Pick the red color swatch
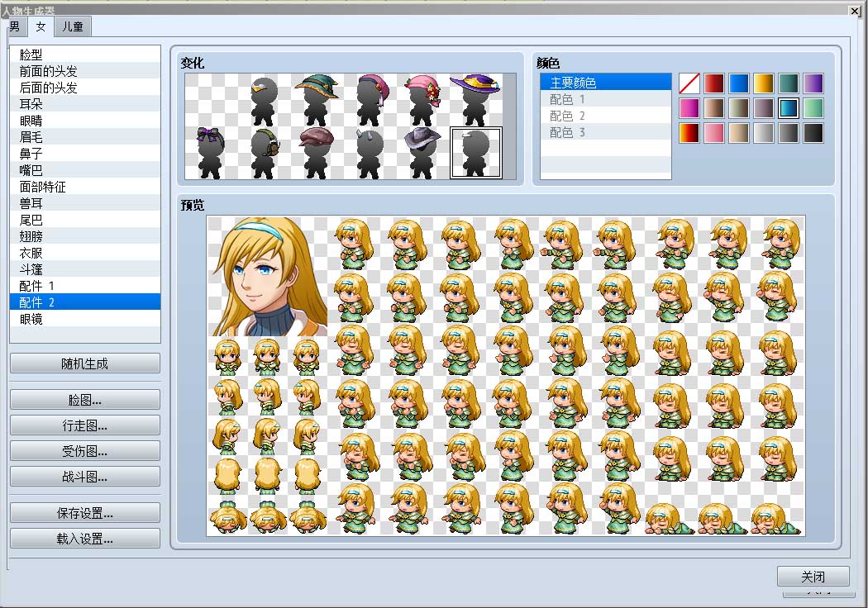Viewport: 868px width, 608px height. point(714,83)
